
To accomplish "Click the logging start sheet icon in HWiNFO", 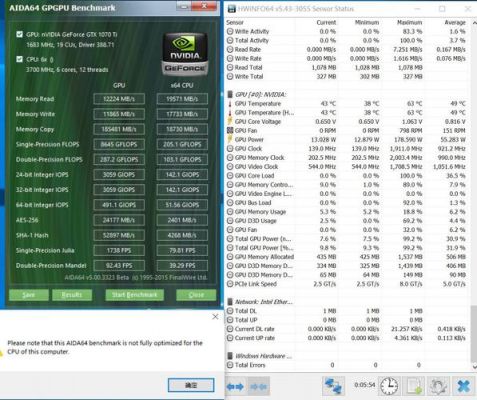I will 414,386.
